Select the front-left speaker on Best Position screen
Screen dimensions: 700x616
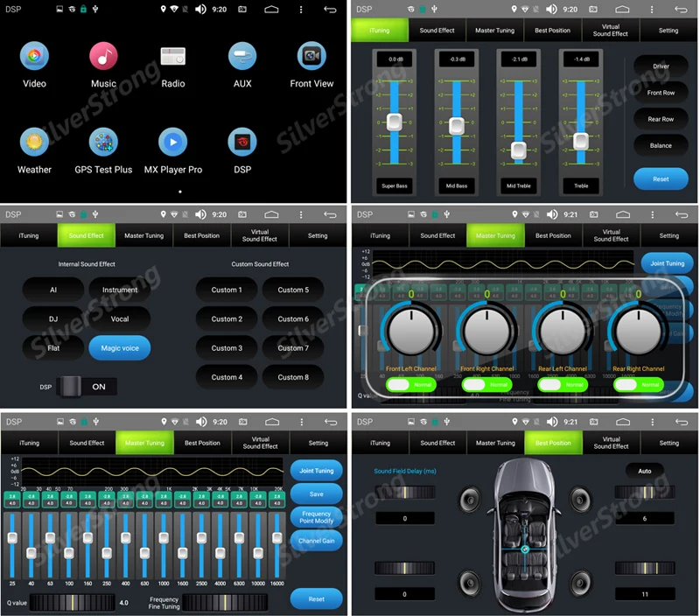pyautogui.click(x=470, y=499)
